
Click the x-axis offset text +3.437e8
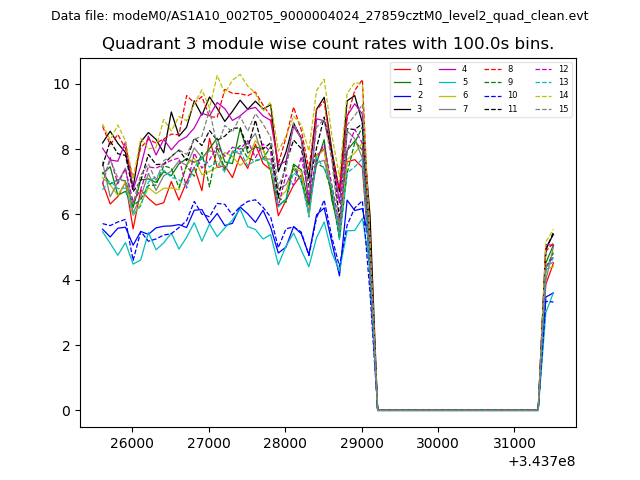point(541,461)
